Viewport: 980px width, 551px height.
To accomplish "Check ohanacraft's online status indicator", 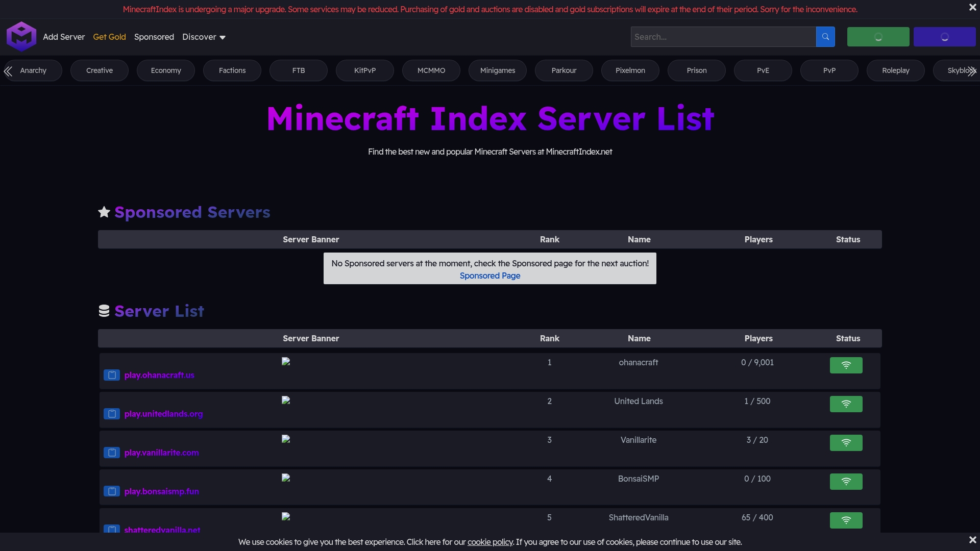I will [846, 365].
